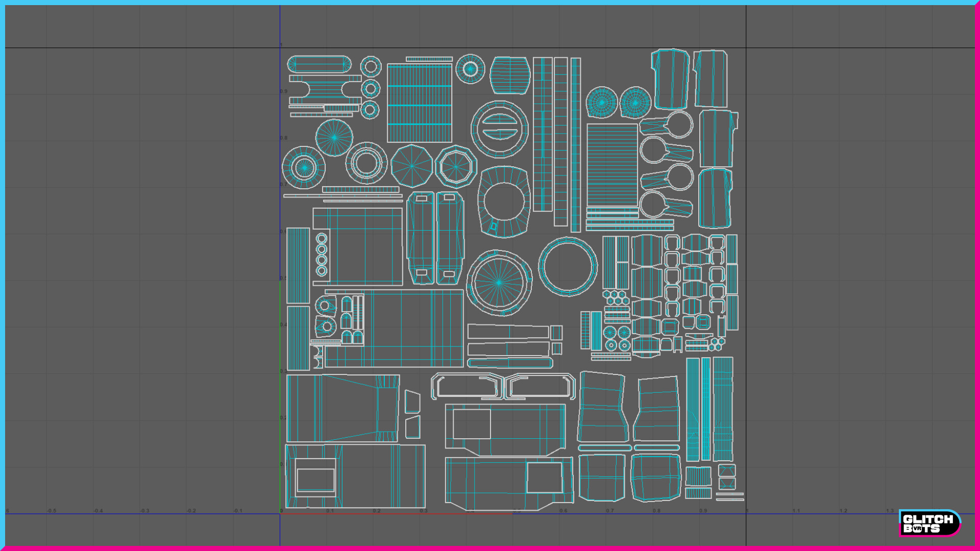
Task: Select the left radial-web circle UV island
Action: pyautogui.click(x=601, y=103)
